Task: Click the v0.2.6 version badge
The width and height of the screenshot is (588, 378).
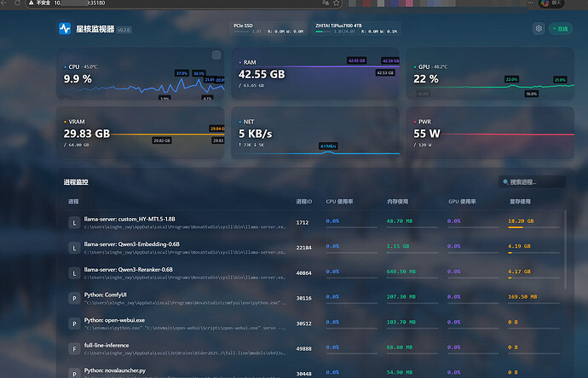Action: coord(124,30)
